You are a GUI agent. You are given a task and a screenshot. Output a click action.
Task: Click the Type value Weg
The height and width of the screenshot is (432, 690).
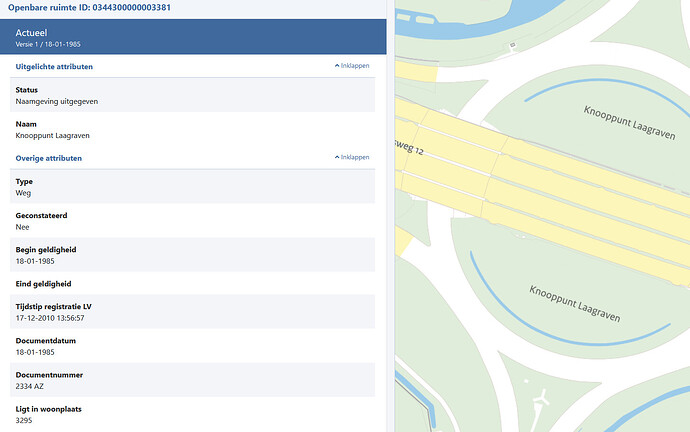click(23, 193)
